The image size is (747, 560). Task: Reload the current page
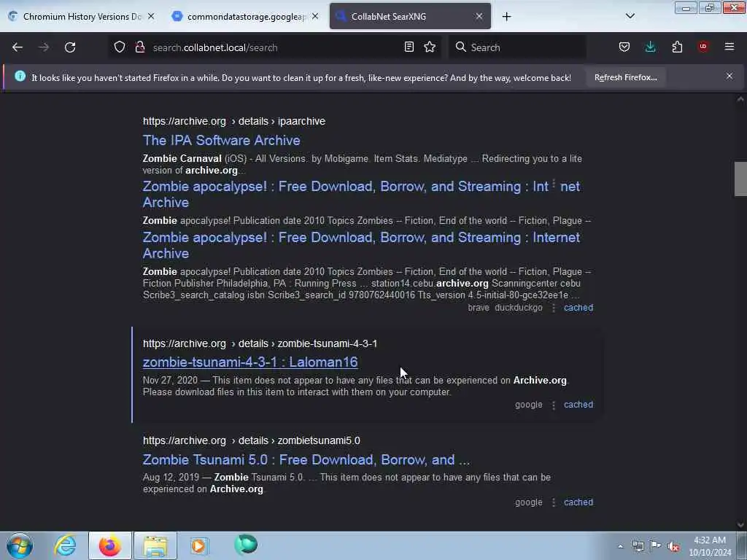click(70, 47)
